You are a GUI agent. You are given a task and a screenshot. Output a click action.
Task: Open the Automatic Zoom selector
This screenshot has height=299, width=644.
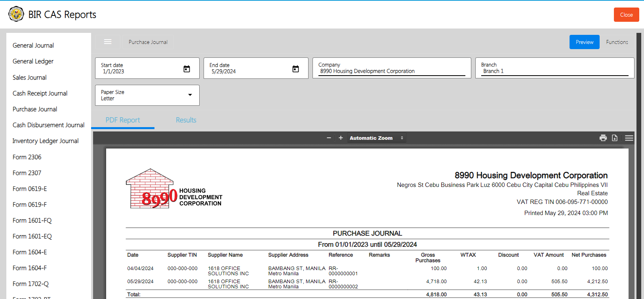pos(376,138)
